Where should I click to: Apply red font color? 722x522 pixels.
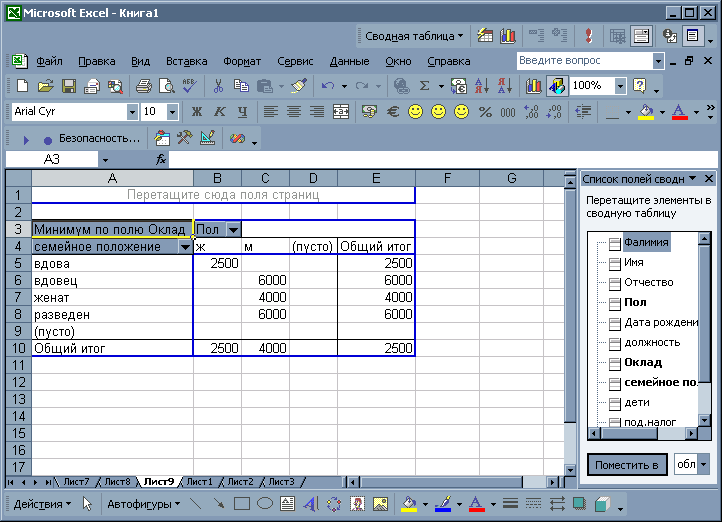(680, 111)
